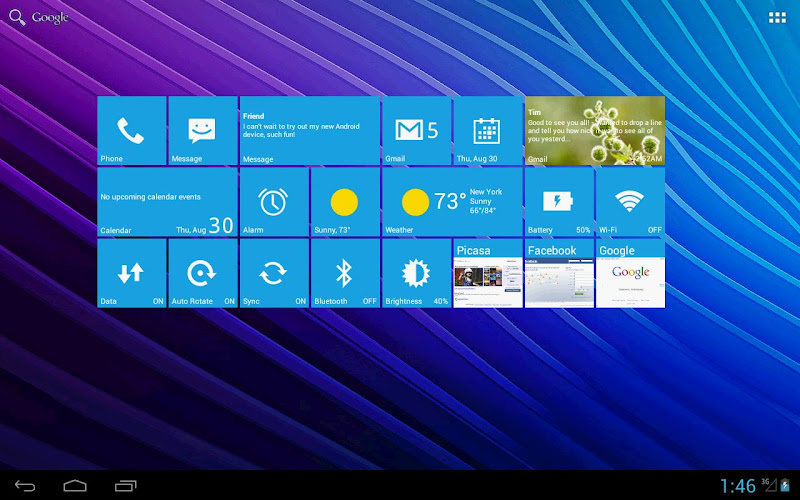The image size is (800, 500).
Task: Tap the Recent apps navigation button
Action: (x=126, y=486)
